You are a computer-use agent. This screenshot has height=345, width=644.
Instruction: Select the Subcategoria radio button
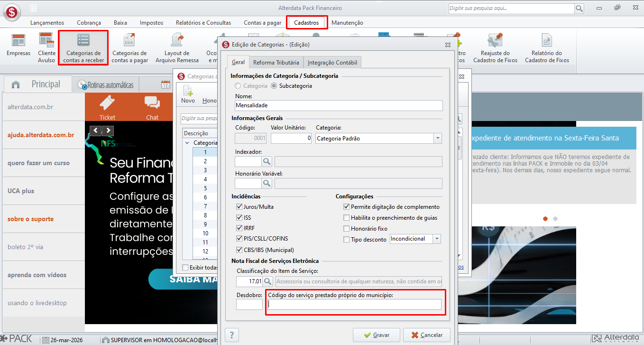point(274,86)
